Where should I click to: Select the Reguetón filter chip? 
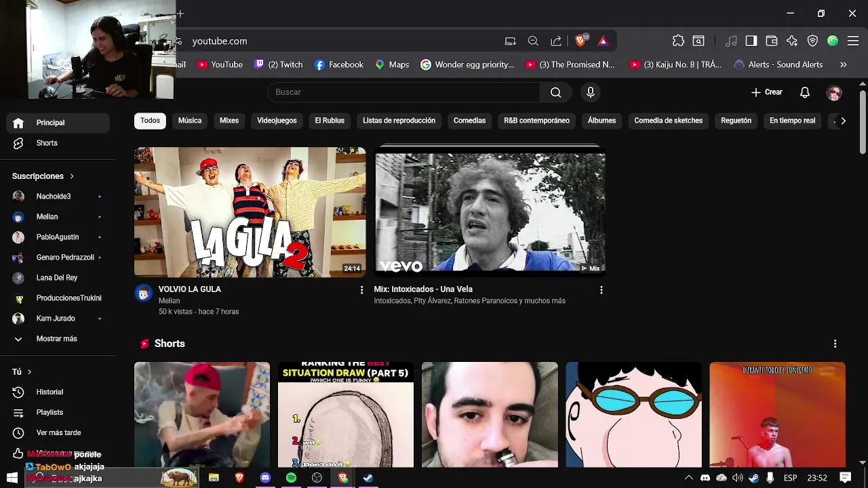[x=736, y=121]
